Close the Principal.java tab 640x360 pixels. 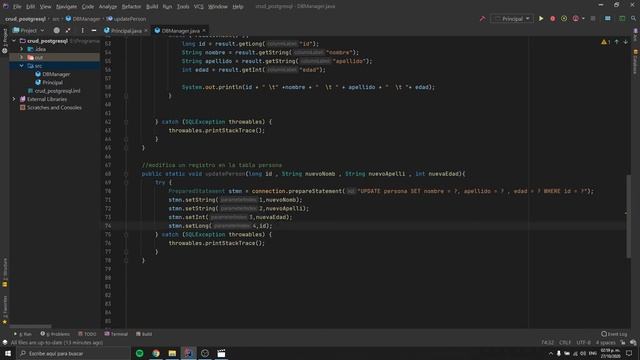point(146,31)
